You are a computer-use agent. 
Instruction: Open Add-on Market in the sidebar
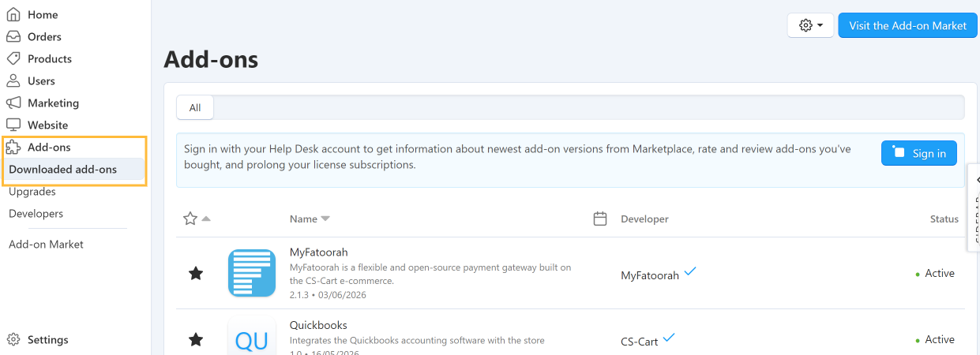(x=46, y=245)
